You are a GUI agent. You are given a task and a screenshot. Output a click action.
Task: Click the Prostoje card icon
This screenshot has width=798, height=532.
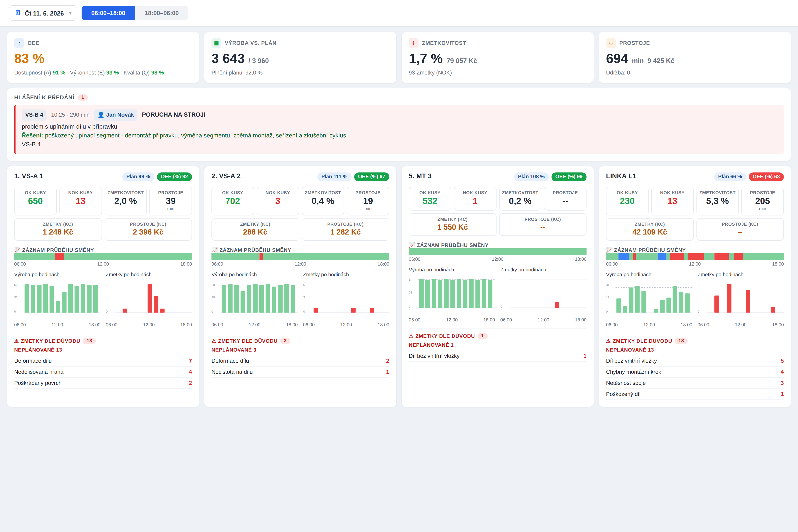click(x=611, y=43)
